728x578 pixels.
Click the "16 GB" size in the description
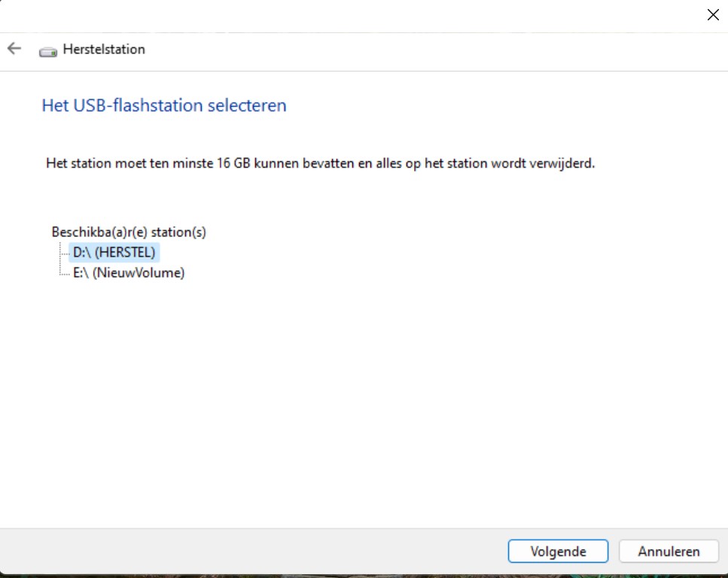234,163
